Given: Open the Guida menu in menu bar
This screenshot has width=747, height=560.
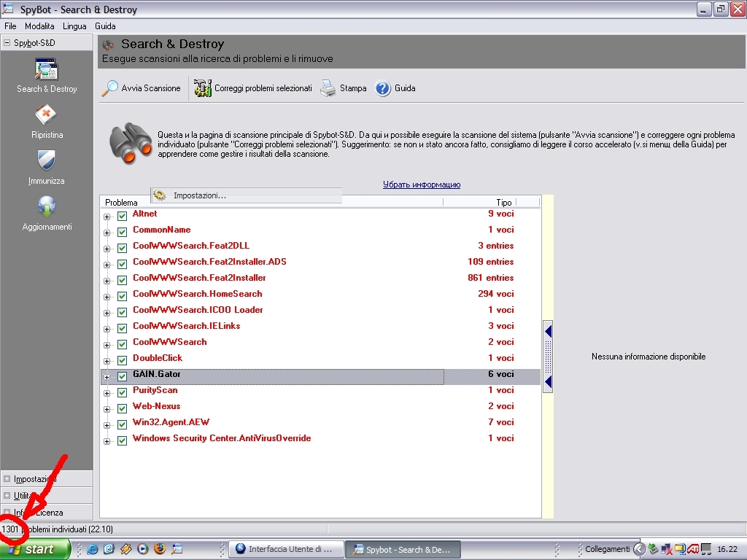Looking at the screenshot, I should (105, 26).
